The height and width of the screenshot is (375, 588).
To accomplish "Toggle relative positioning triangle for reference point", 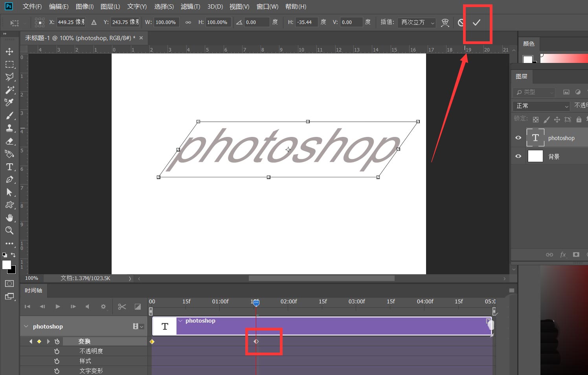I will [94, 22].
